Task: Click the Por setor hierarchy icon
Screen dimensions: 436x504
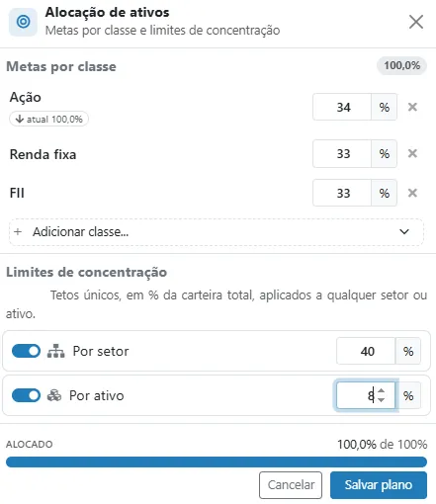Action: pos(55,351)
